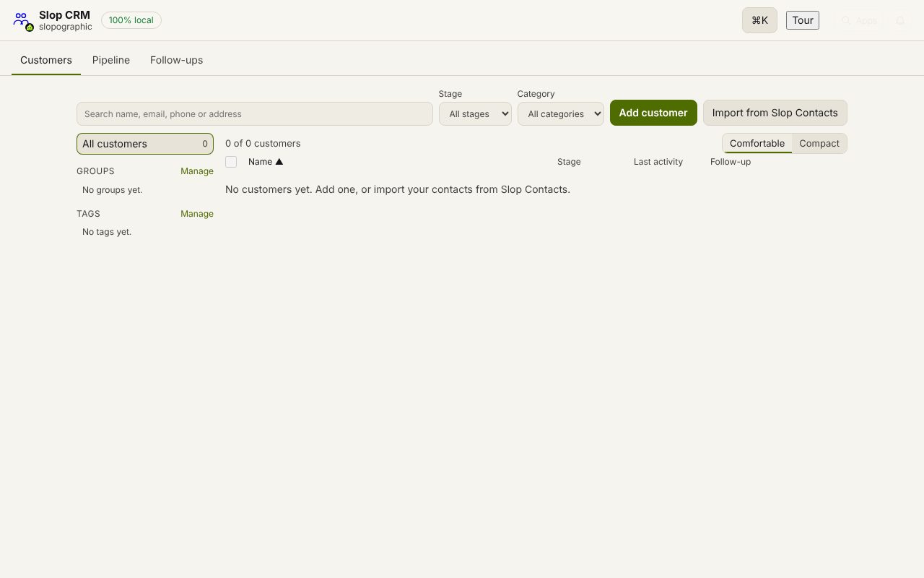This screenshot has width=924, height=578.
Task: Manage tags in the sidebar
Action: pyautogui.click(x=197, y=214)
